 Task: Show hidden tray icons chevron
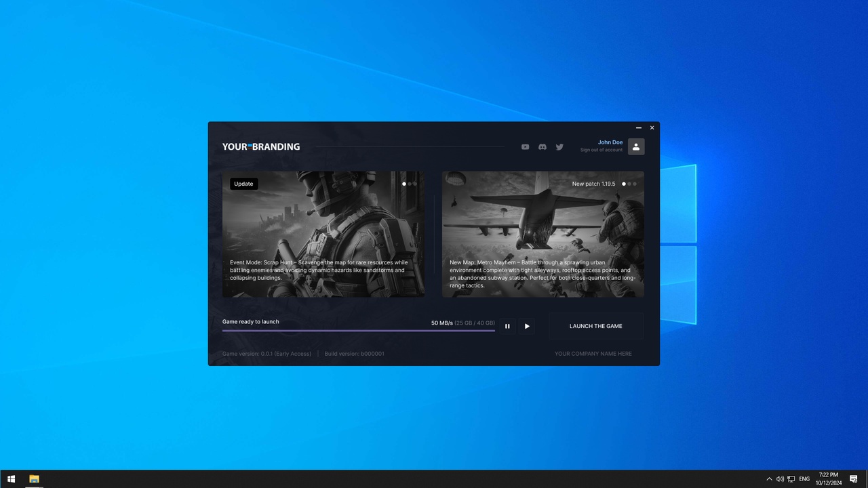tap(769, 479)
